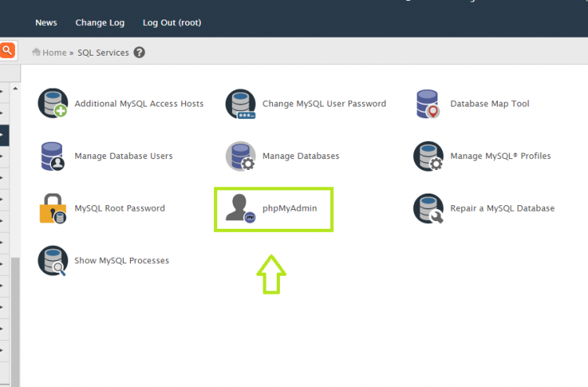Screen dimensions: 588x387
Task: Open Manage MySQL Profiles link
Action: coord(500,156)
